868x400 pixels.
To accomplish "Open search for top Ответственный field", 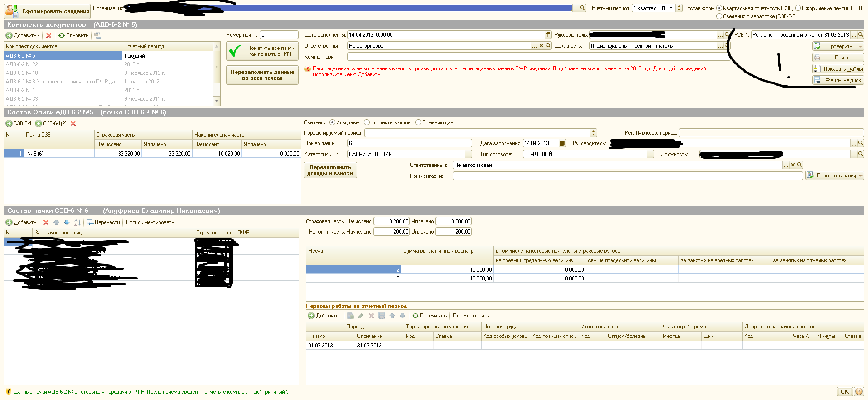I will pos(548,46).
